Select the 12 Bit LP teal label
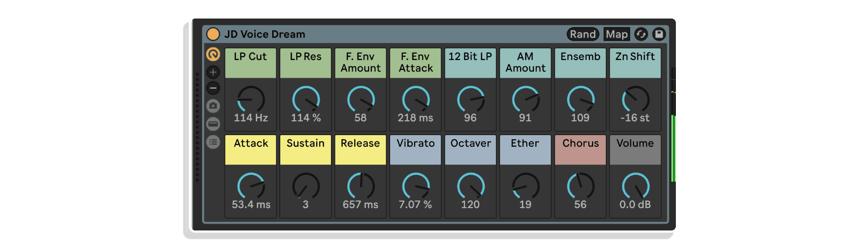Image resolution: width=868 pixels, height=249 pixels. 471,63
